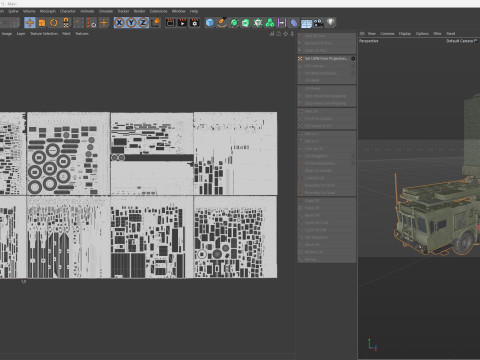Open the Spline menu
This screenshot has width=480, height=360.
click(x=13, y=11)
